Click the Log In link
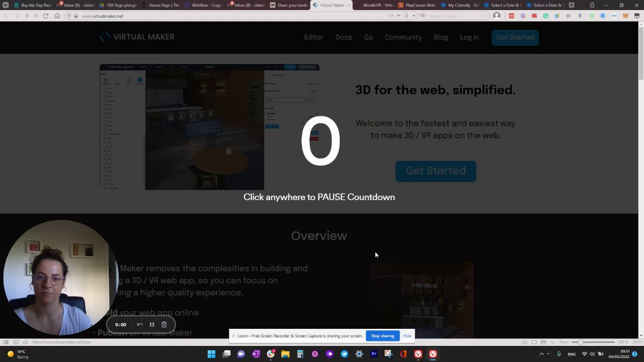 [x=469, y=37]
